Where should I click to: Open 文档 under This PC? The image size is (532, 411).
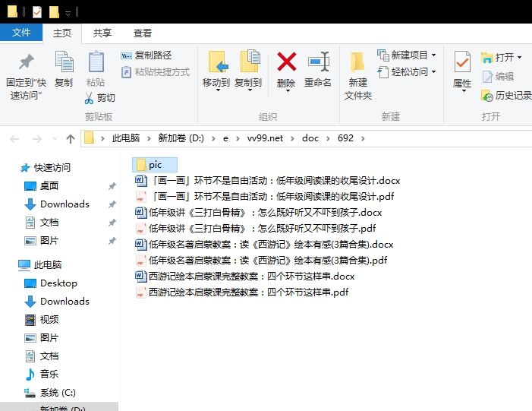pos(42,356)
